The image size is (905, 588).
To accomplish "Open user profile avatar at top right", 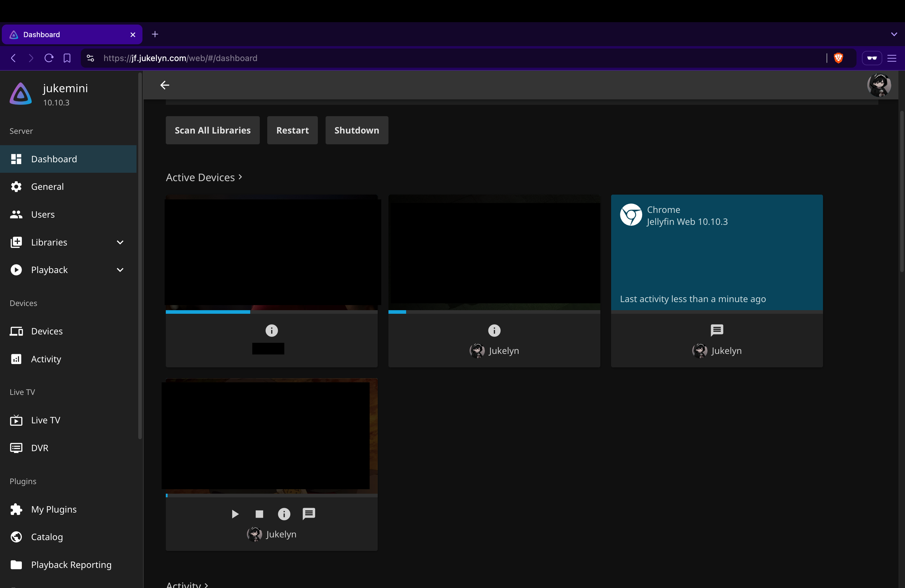I will tap(878, 85).
